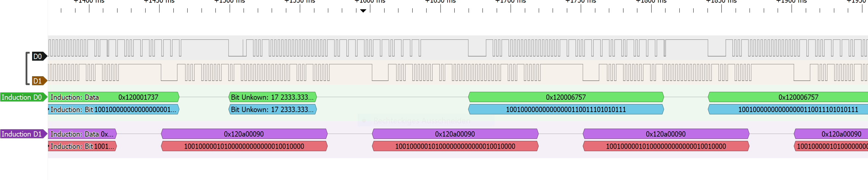Select the 0x120006757 annotation starting near +1700 ms
Screen dimensions: 868x180
coord(566,97)
